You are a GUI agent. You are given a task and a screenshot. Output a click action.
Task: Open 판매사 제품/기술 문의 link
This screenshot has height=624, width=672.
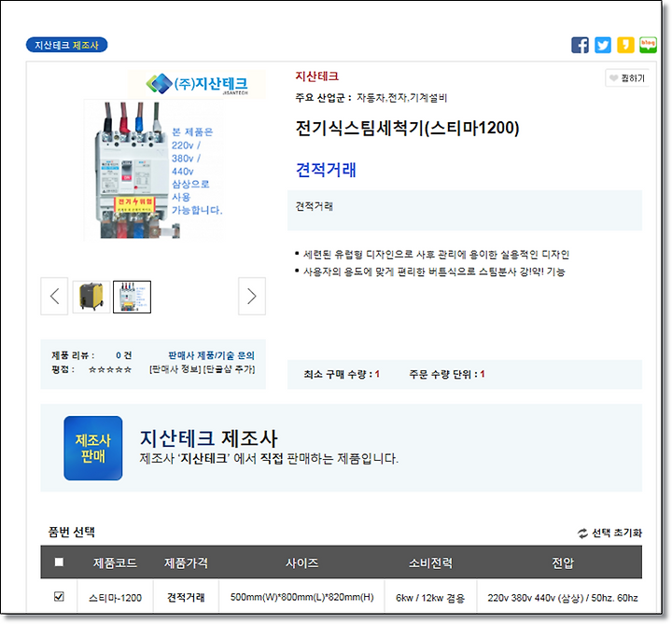click(211, 355)
